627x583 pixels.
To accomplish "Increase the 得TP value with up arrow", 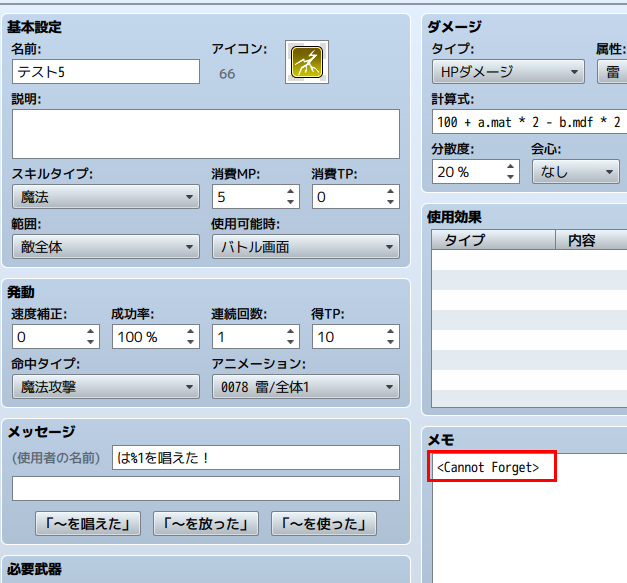I will coord(391,331).
